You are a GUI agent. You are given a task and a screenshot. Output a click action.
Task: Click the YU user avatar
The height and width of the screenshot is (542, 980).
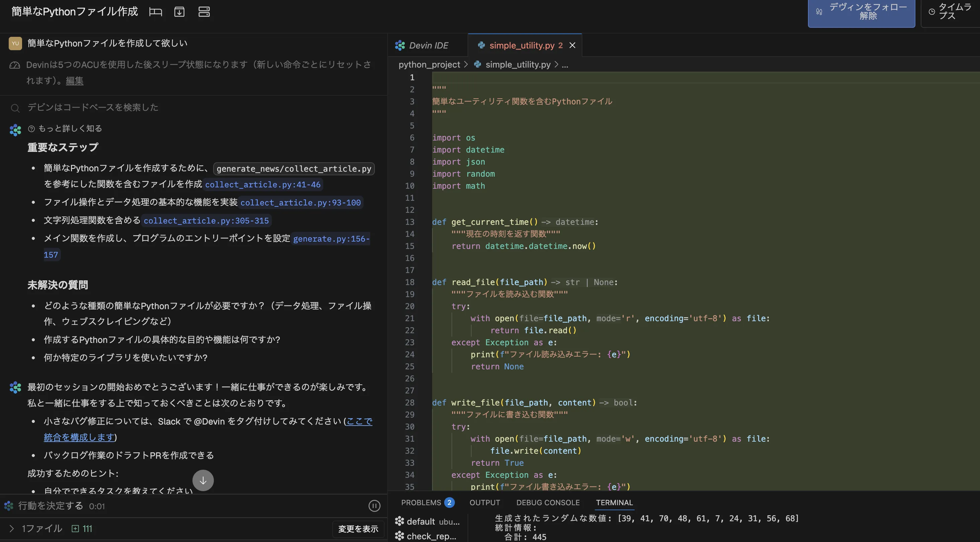(x=15, y=43)
